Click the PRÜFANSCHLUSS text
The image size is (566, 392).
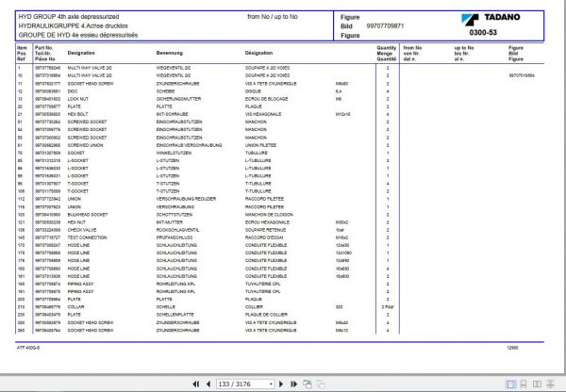point(175,237)
